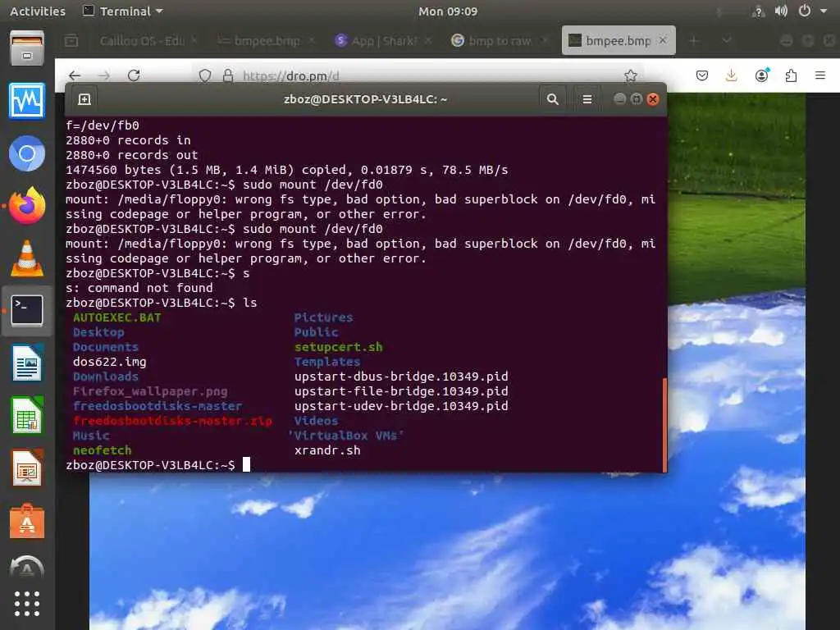Open the terminal search
Image resolution: width=840 pixels, height=630 pixels.
(x=552, y=99)
